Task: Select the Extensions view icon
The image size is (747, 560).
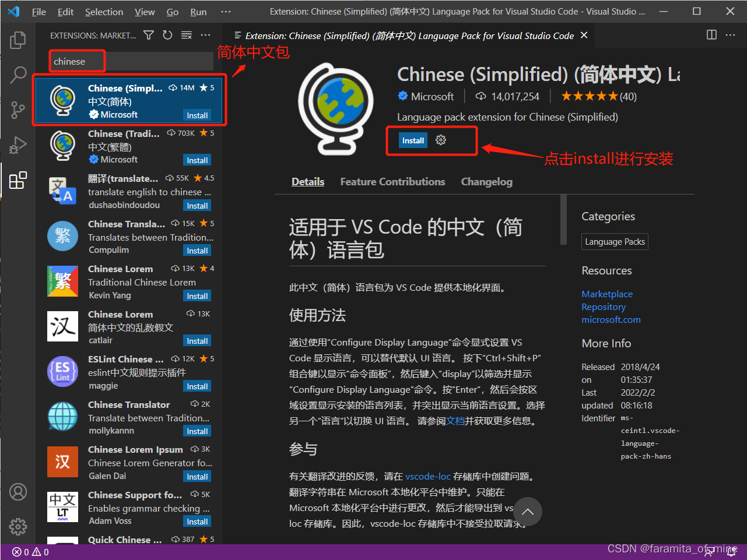Action: coord(18,180)
